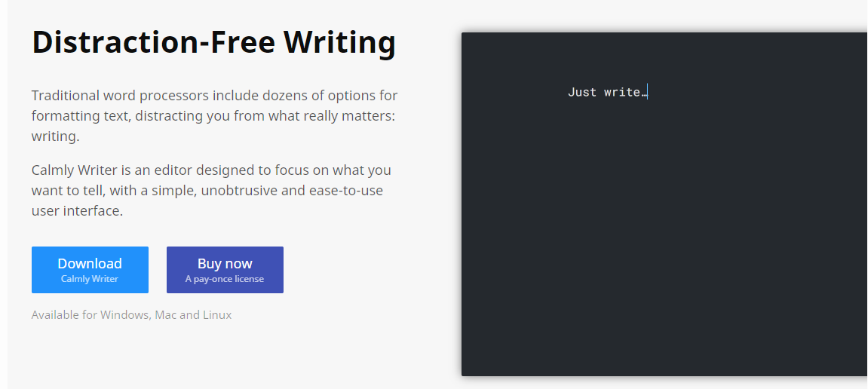Viewport: 868px width, 389px height.
Task: Click the "Distraction-Free Writing" heading
Action: [213, 42]
